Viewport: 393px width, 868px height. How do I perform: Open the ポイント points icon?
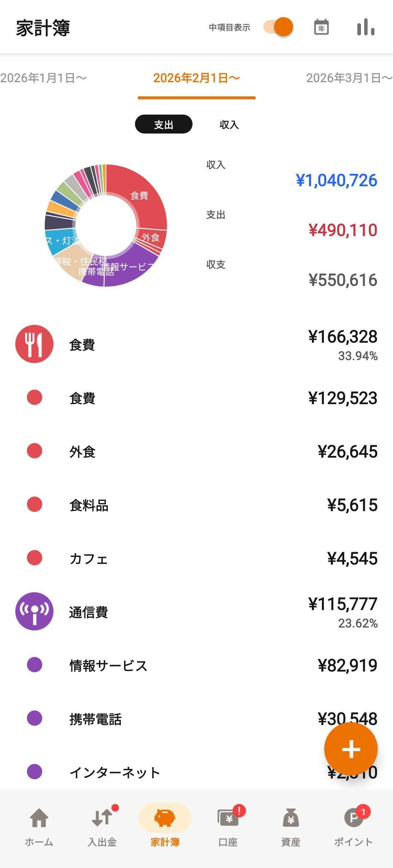[353, 825]
